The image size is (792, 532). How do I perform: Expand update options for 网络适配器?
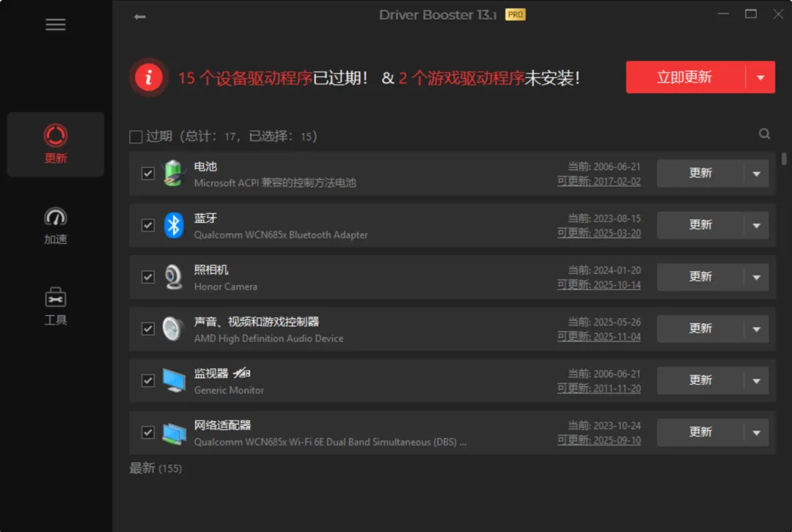coord(756,432)
